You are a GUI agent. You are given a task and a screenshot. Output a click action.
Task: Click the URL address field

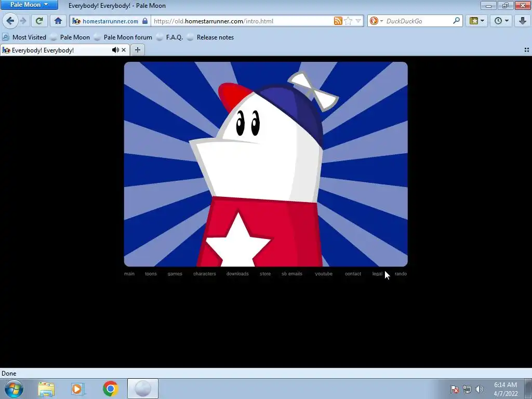[243, 21]
